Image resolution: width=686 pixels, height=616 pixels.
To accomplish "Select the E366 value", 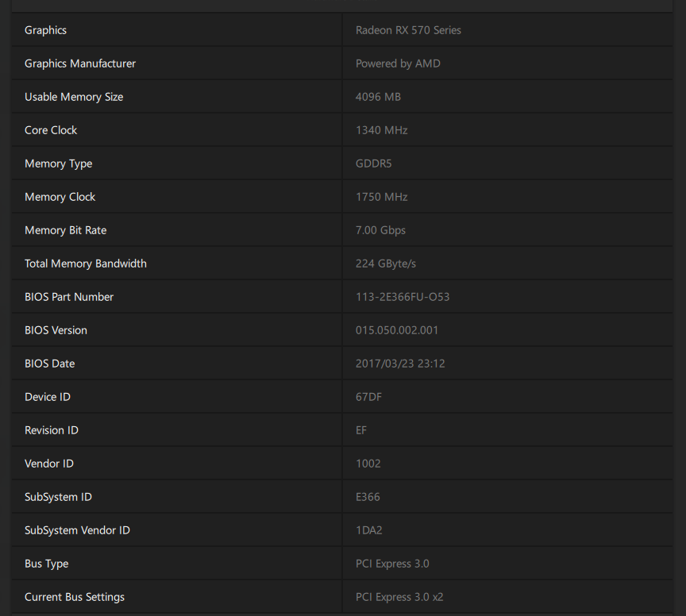I will click(368, 497).
